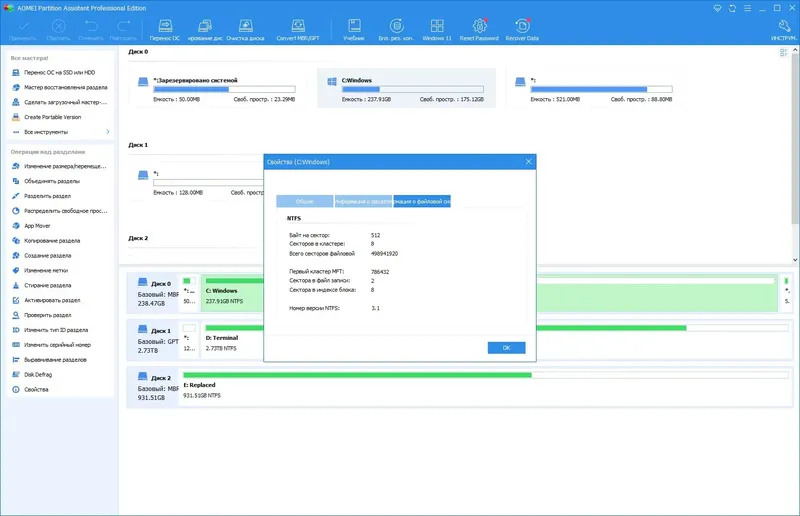Select Сделать загрузочный мастер option

click(60, 102)
